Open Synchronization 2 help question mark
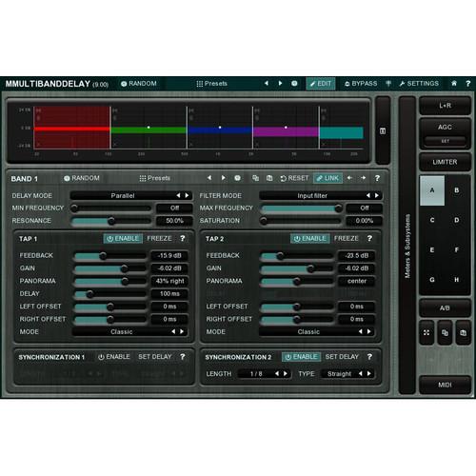The height and width of the screenshot is (476, 476). pos(369,357)
